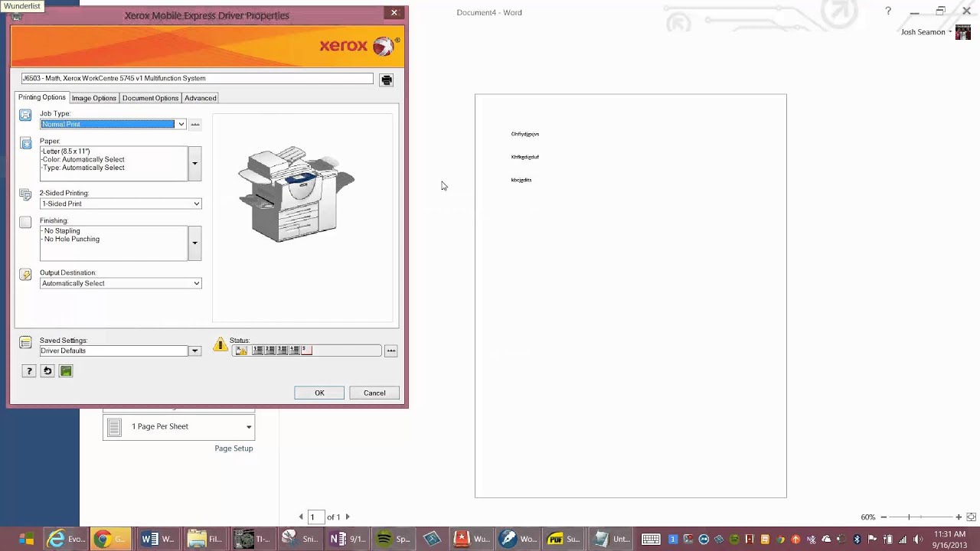
Task: Click the 2-Sided Printing icon
Action: click(25, 195)
